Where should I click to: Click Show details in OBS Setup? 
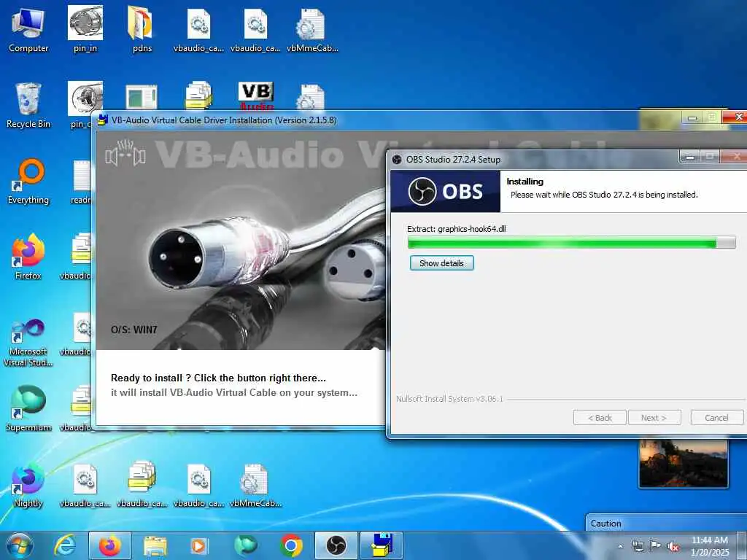tap(441, 262)
